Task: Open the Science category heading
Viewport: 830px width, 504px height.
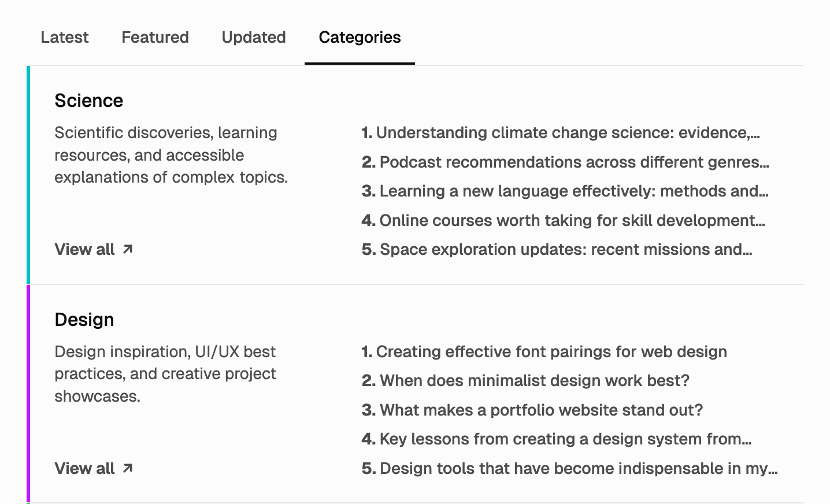Action: [89, 101]
